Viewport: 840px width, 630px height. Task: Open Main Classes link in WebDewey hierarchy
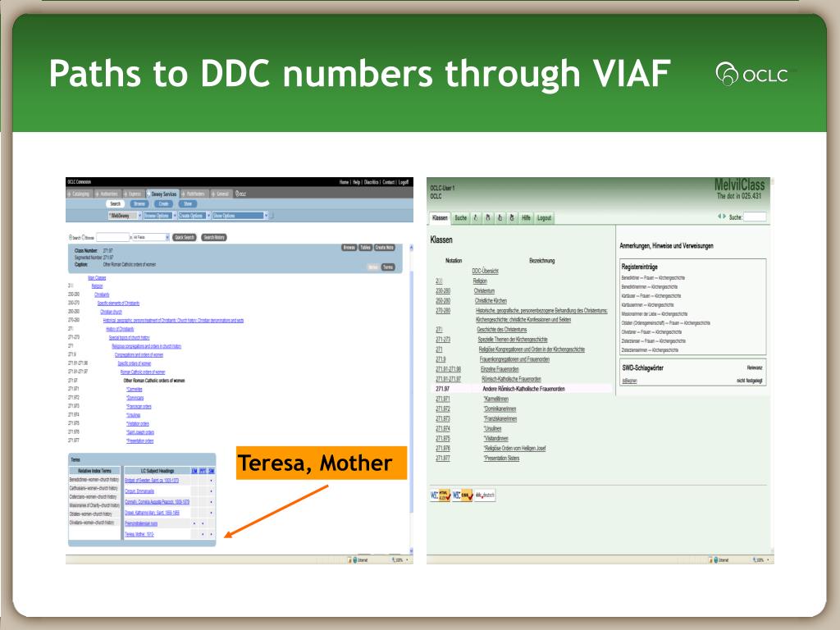click(97, 277)
